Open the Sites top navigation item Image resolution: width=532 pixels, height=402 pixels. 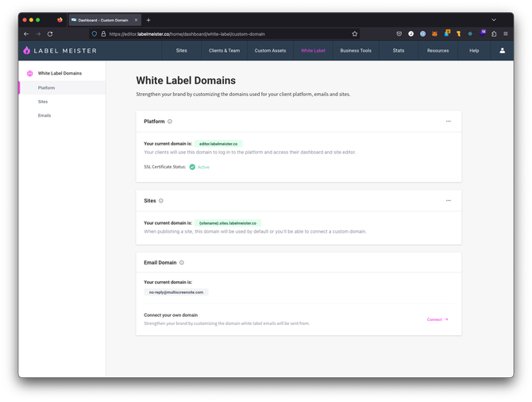tap(182, 51)
